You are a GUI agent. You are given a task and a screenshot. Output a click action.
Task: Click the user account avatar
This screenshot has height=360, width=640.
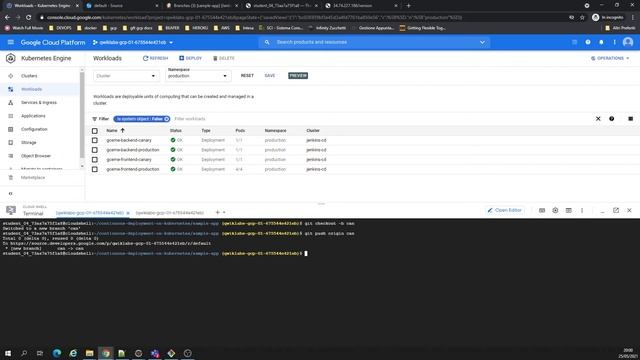point(628,42)
